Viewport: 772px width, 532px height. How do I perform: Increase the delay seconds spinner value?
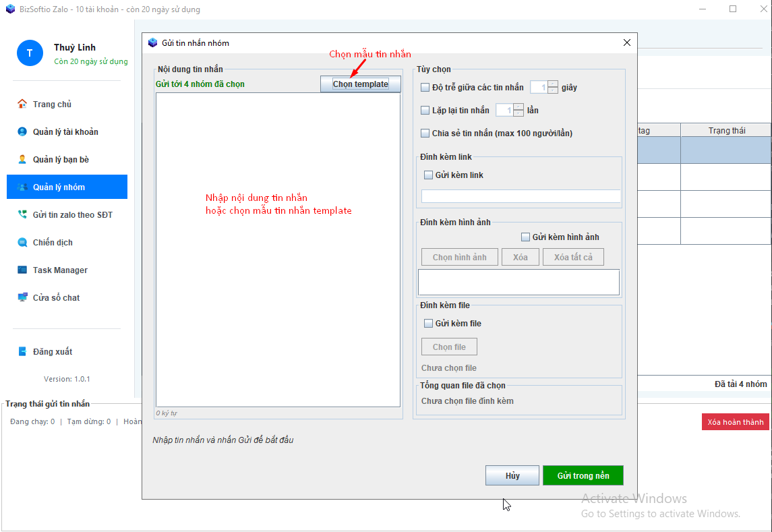pos(553,84)
